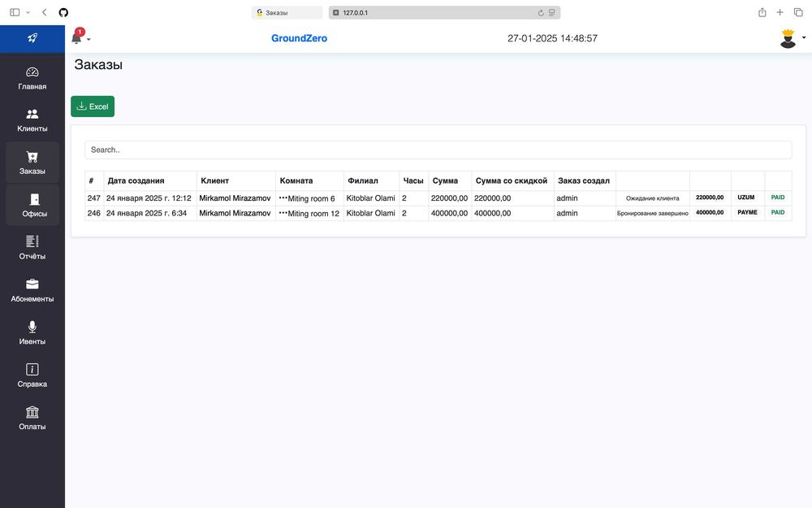Click the rocket logo icon
This screenshot has width=812, height=508.
tap(32, 38)
